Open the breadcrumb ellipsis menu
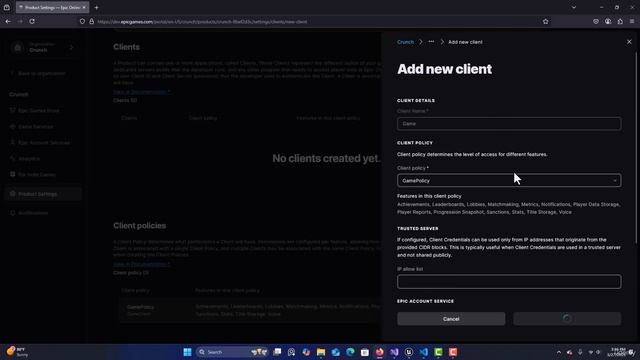Image resolution: width=640 pixels, height=360 pixels. (431, 42)
